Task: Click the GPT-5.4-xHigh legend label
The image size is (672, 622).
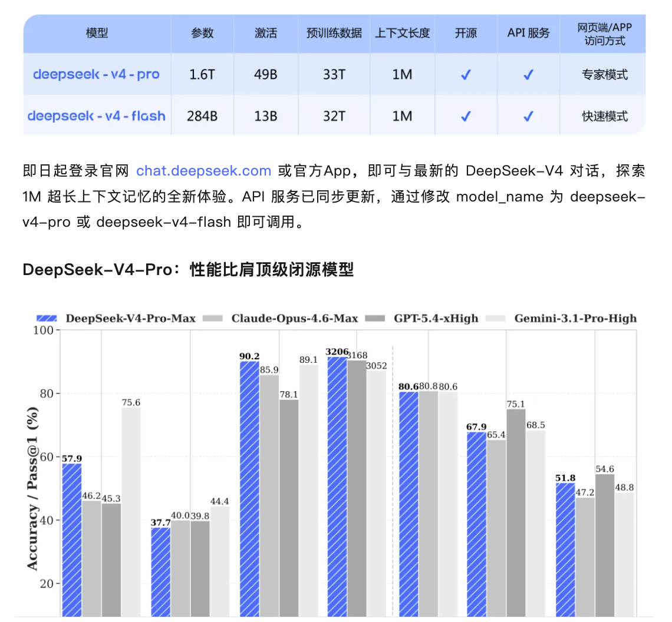Action: tap(436, 318)
